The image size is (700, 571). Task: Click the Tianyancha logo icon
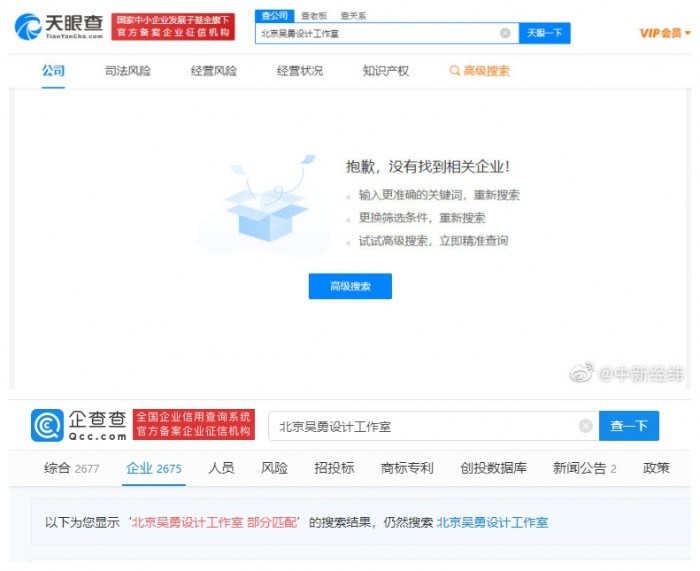[x=28, y=26]
